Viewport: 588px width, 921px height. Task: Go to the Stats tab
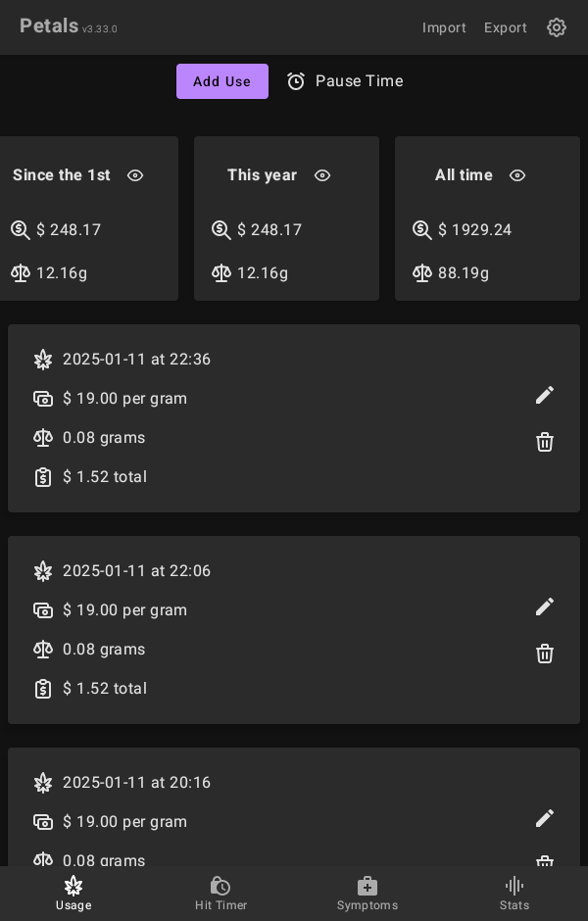[514, 893]
